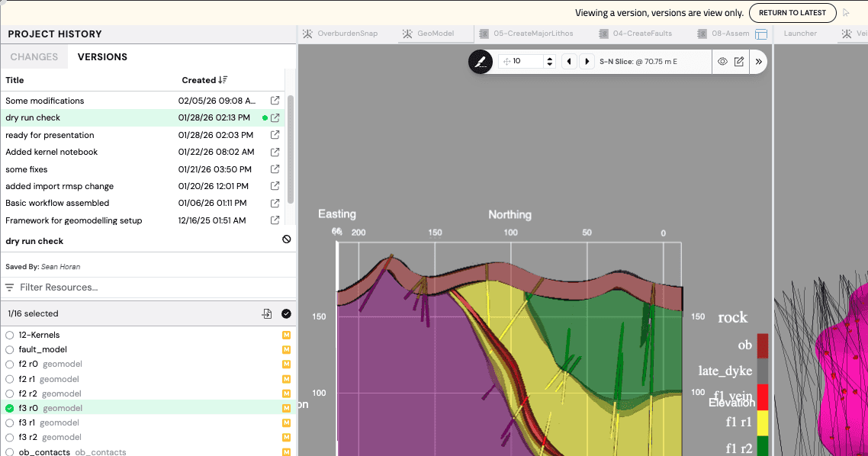Select the f2 r2 geomodel radio button
The height and width of the screenshot is (456, 868).
click(x=9, y=393)
